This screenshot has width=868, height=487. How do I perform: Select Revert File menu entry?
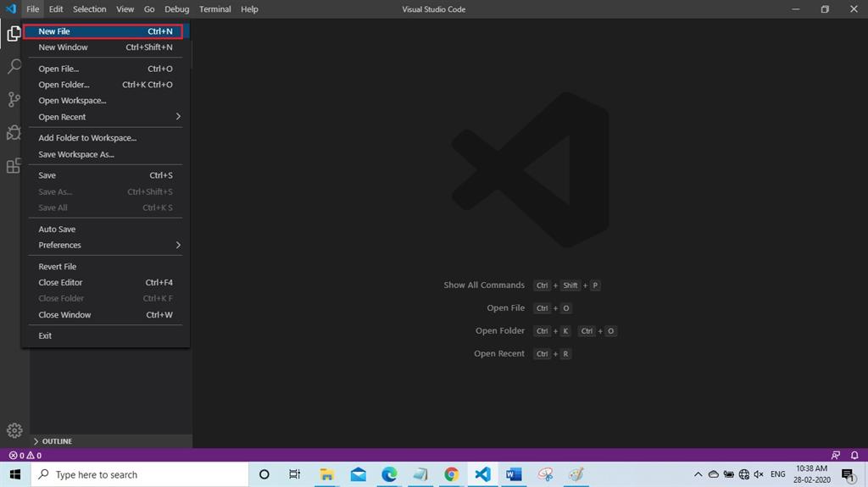pos(105,266)
